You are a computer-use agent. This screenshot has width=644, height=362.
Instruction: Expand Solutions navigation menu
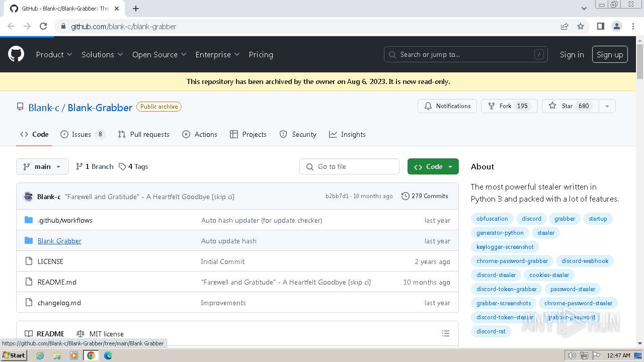coord(102,54)
